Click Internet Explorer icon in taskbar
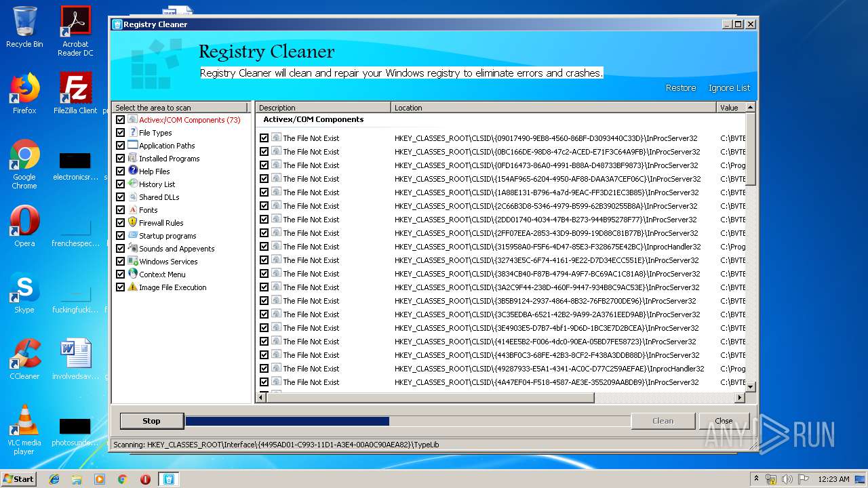The width and height of the screenshot is (868, 488). click(54, 479)
